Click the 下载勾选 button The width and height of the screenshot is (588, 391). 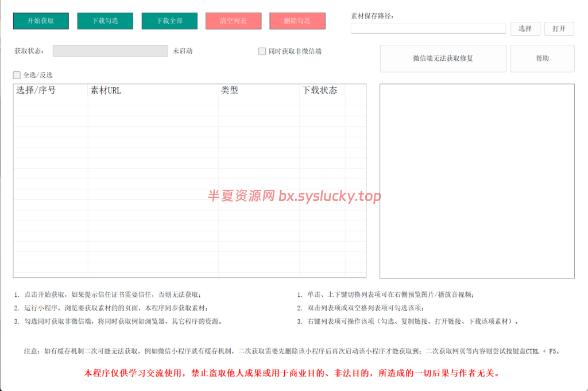[x=105, y=21]
